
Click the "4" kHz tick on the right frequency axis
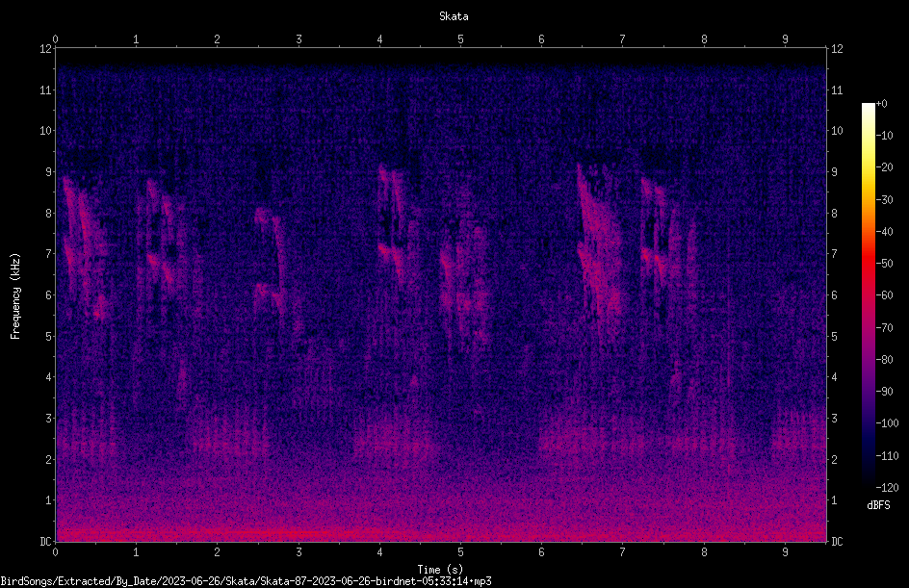[x=835, y=377]
